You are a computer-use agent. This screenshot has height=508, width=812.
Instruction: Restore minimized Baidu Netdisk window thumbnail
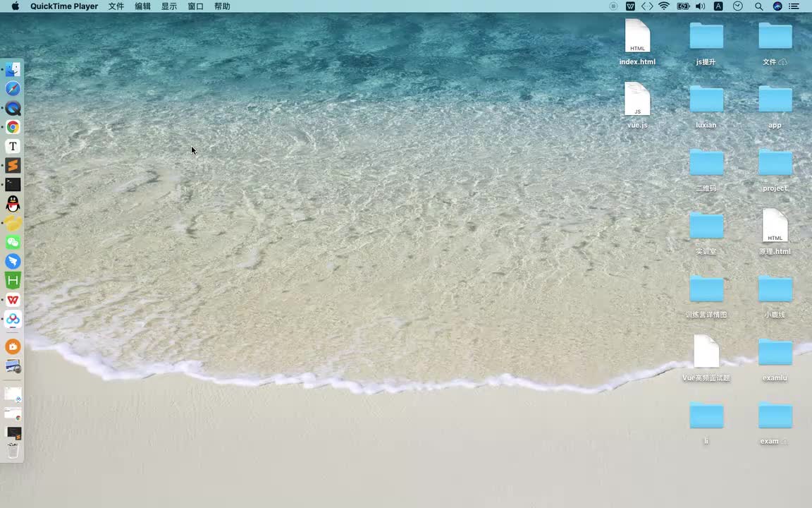point(13,394)
